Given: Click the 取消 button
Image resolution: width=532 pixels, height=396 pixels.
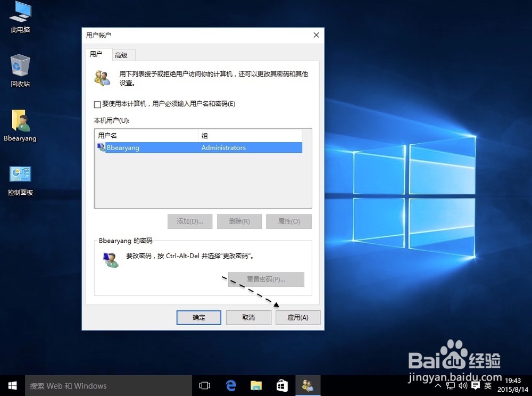Looking at the screenshot, I should click(248, 317).
